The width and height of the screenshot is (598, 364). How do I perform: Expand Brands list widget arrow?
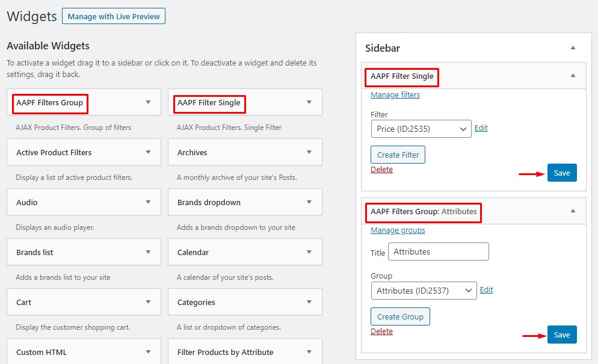coord(148,252)
